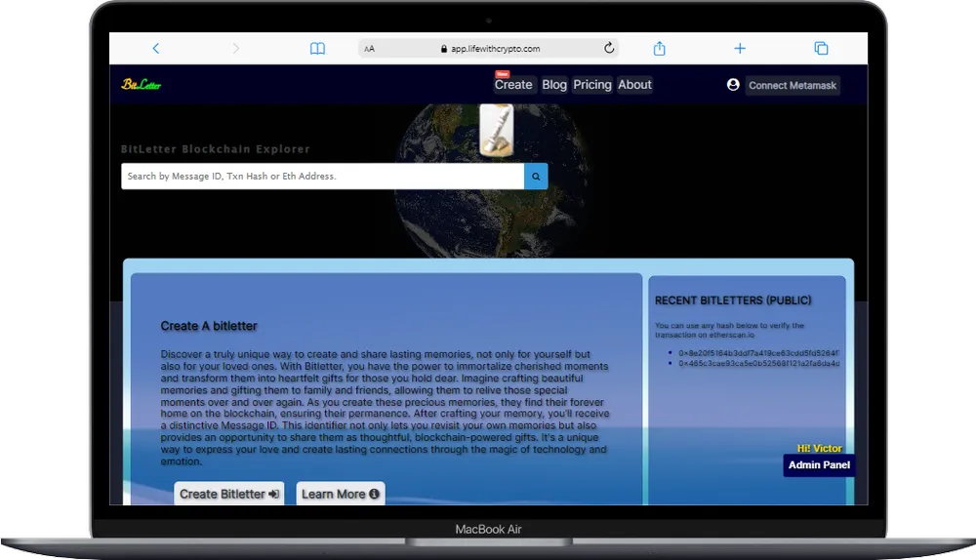The width and height of the screenshot is (976, 560).
Task: Open the About page
Action: coord(634,85)
